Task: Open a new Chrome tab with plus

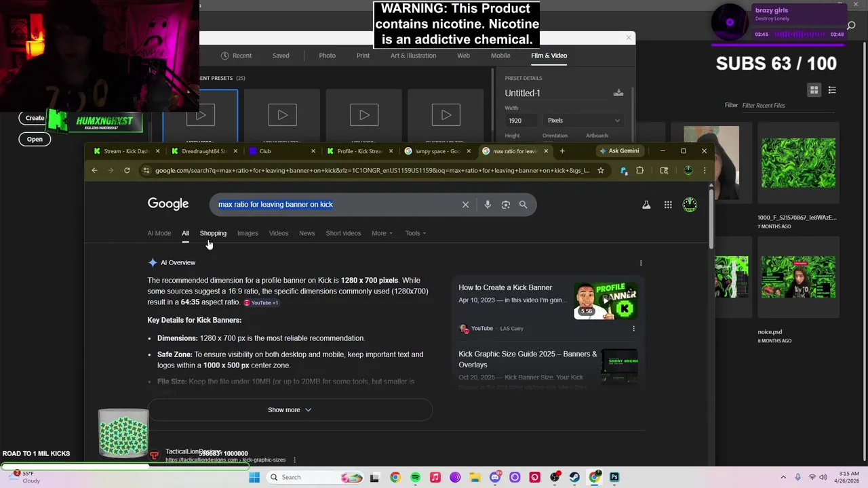Action: (562, 151)
